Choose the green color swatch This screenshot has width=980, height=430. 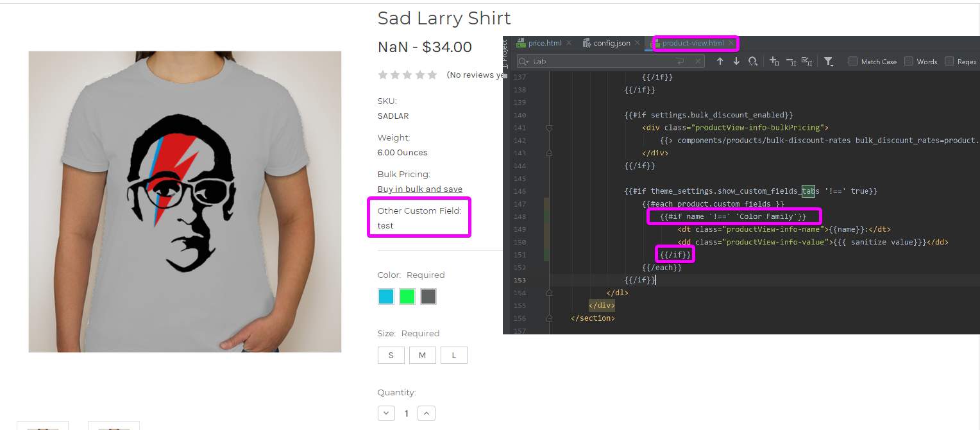pyautogui.click(x=407, y=297)
